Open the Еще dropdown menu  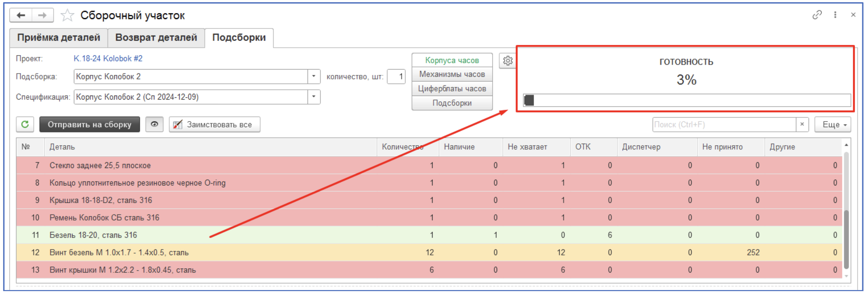[832, 125]
